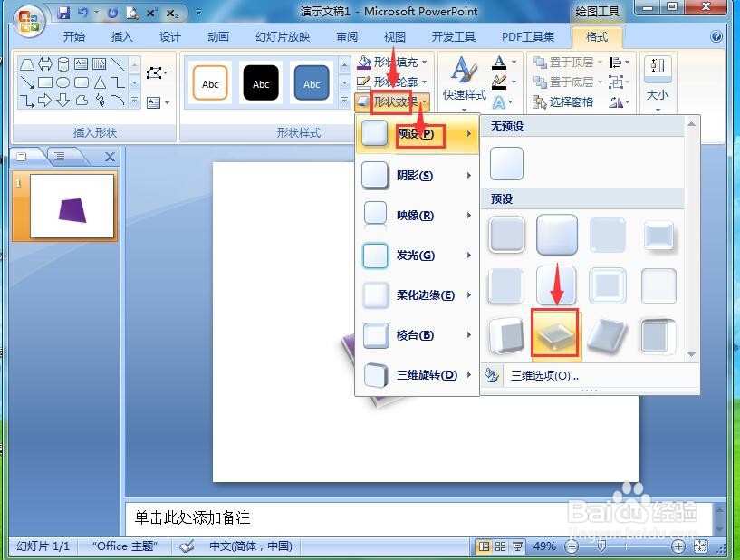Open the 阴影(S) submenu
The image size is (740, 560).
[x=418, y=176]
